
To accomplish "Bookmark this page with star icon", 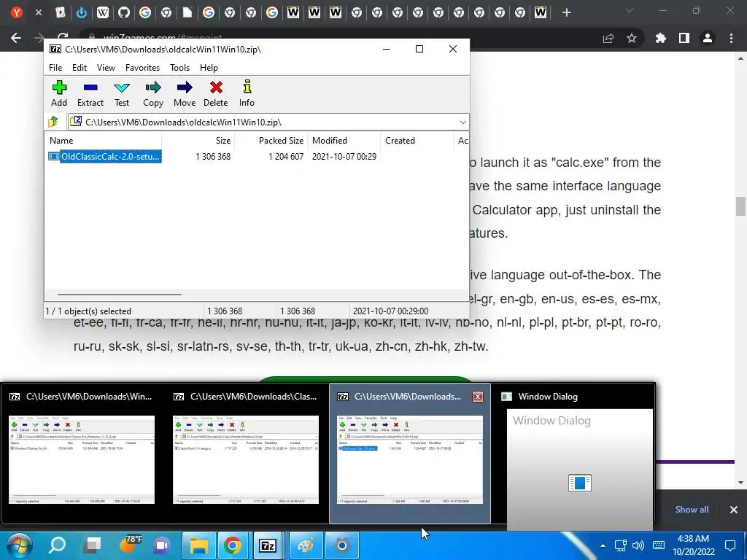I will [x=632, y=38].
